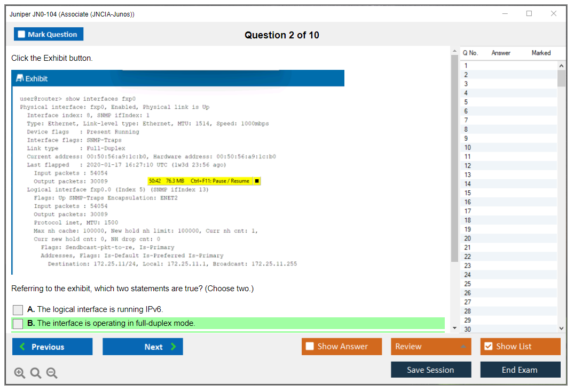Click the Exhibit header icon
This screenshot has height=392, width=574.
[x=20, y=78]
